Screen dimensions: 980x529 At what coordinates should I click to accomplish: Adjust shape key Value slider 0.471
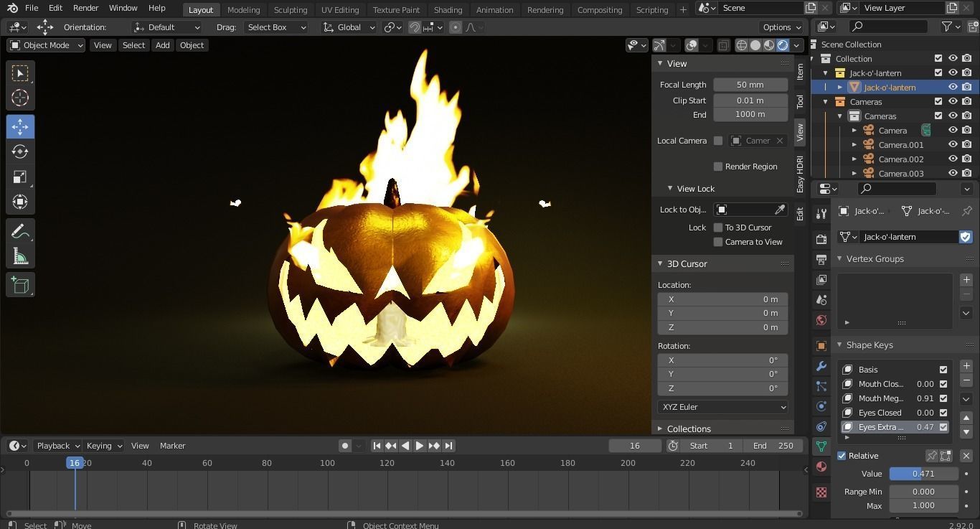[923, 474]
